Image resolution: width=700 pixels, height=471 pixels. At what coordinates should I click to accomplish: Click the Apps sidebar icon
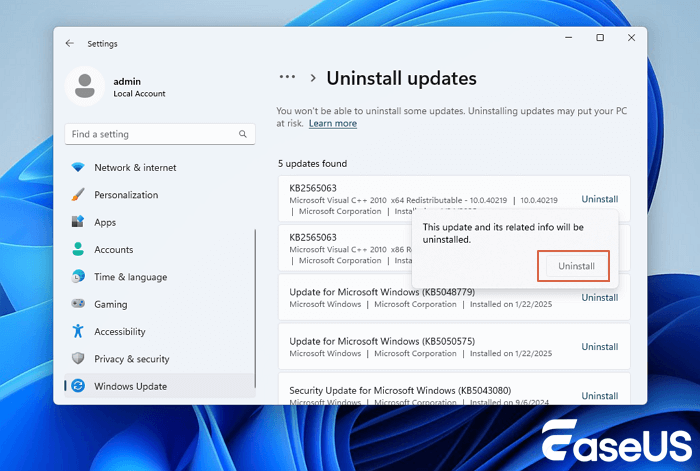coord(78,222)
